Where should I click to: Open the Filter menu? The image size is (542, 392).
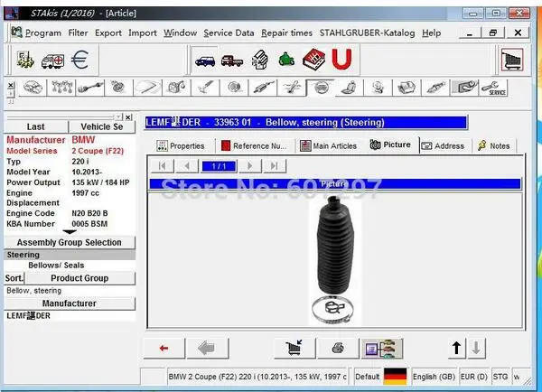pos(78,33)
